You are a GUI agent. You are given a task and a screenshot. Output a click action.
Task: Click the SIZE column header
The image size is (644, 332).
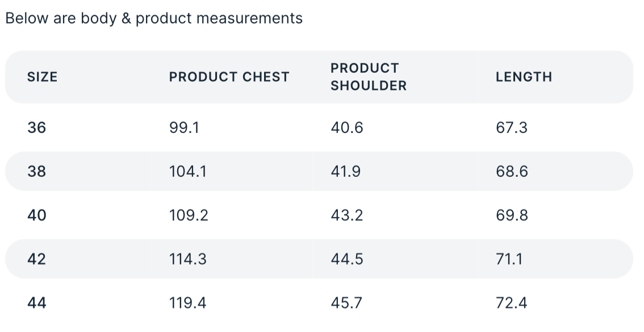click(43, 77)
